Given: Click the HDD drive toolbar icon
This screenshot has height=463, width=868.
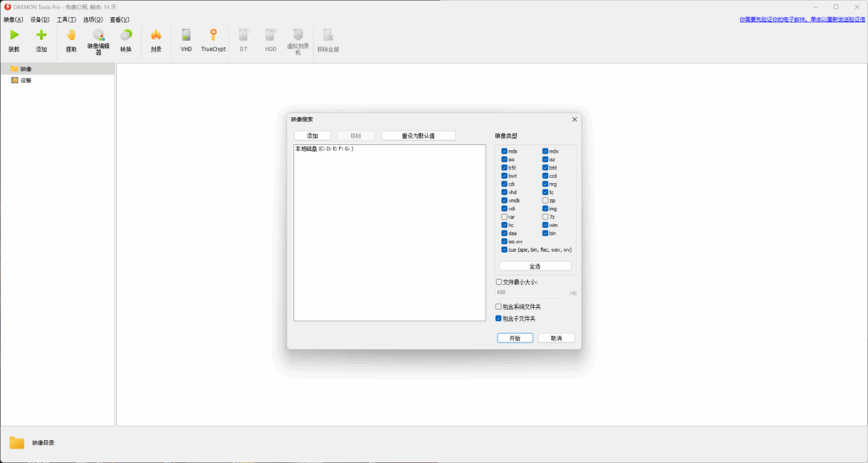Looking at the screenshot, I should coord(270,35).
